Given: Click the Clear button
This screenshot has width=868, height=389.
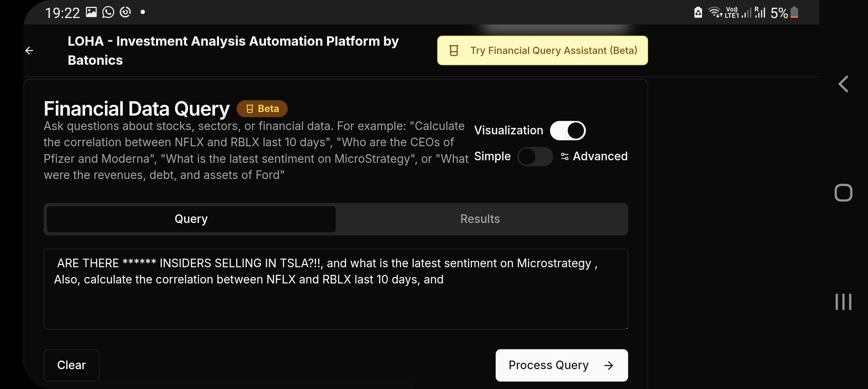Looking at the screenshot, I should tap(71, 365).
